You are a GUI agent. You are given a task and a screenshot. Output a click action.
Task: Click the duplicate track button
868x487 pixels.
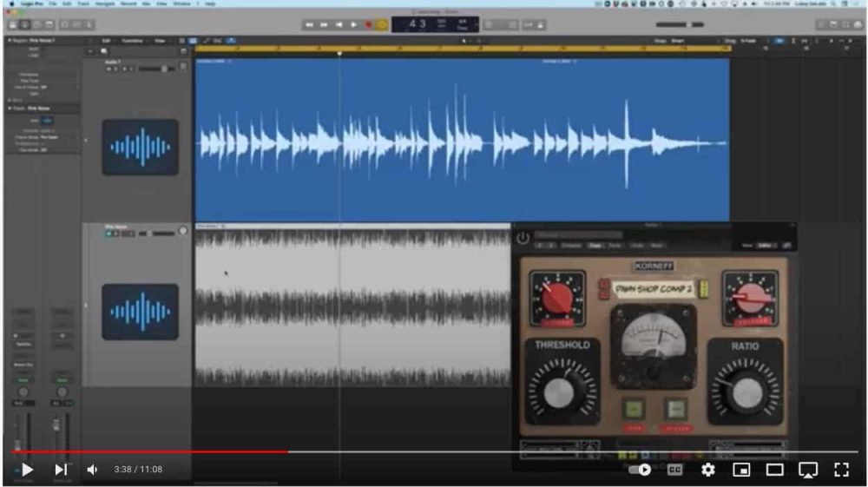click(103, 51)
